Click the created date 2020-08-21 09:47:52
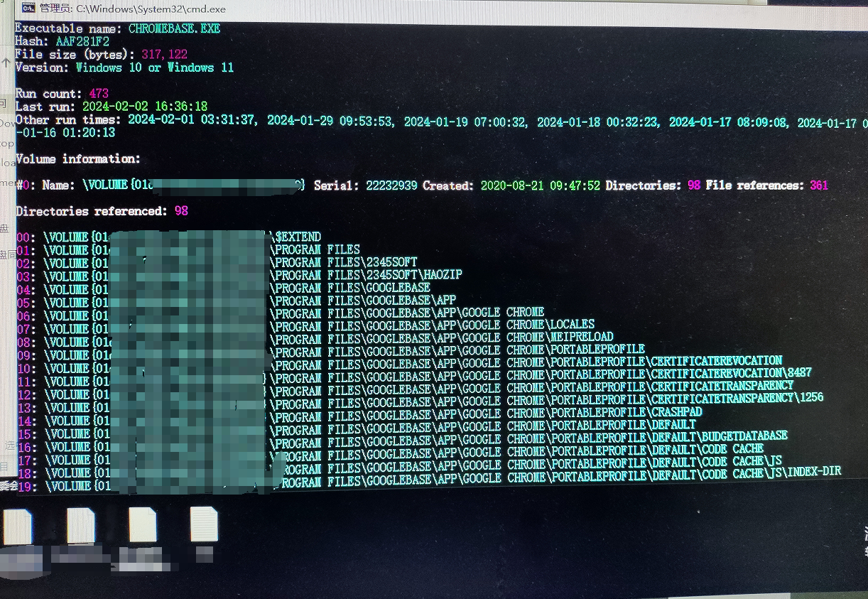Image resolution: width=868 pixels, height=599 pixels. point(540,185)
